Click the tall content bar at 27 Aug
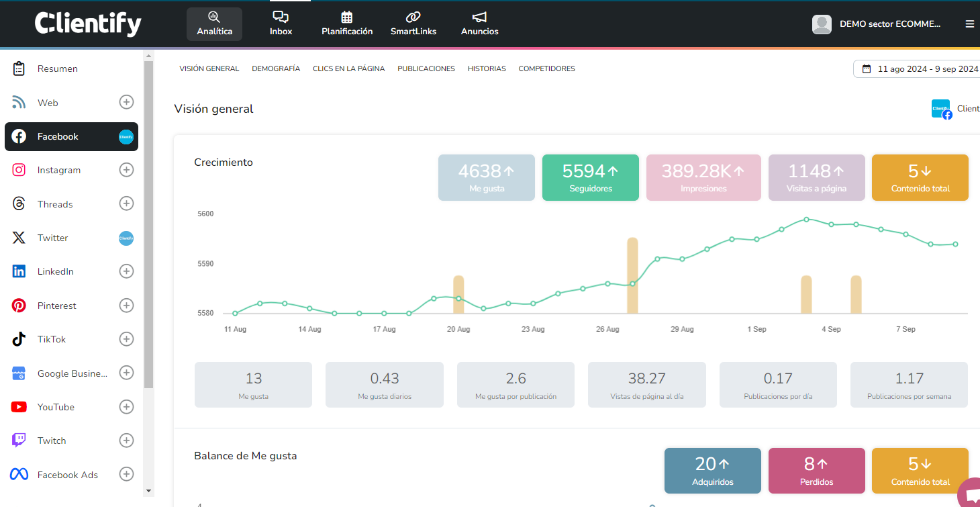This screenshot has height=507, width=980. 632,275
